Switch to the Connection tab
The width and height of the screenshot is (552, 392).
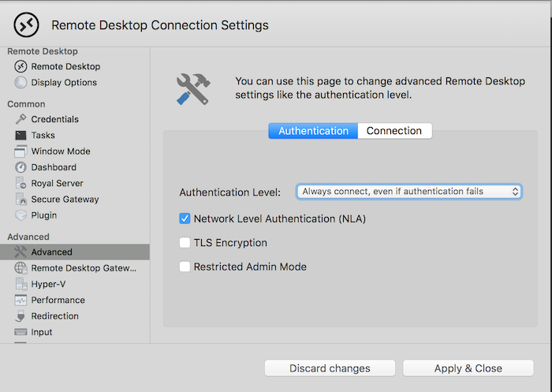tap(394, 131)
